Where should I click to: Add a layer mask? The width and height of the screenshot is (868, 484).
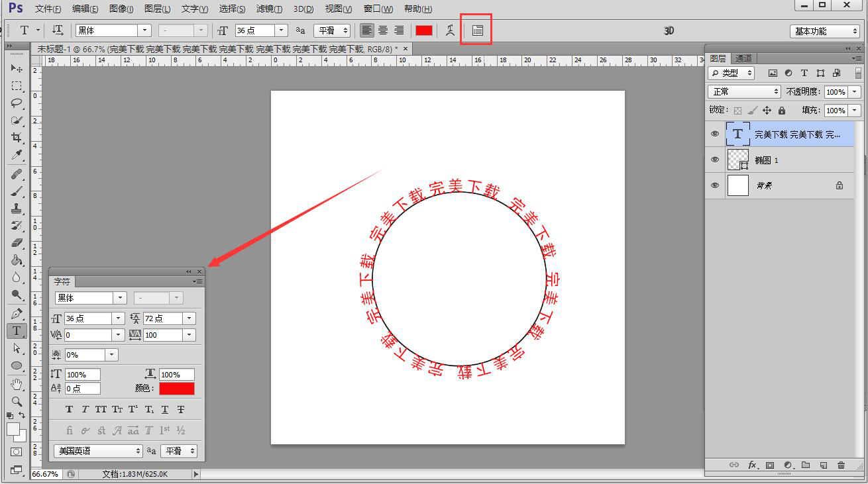pyautogui.click(x=770, y=465)
